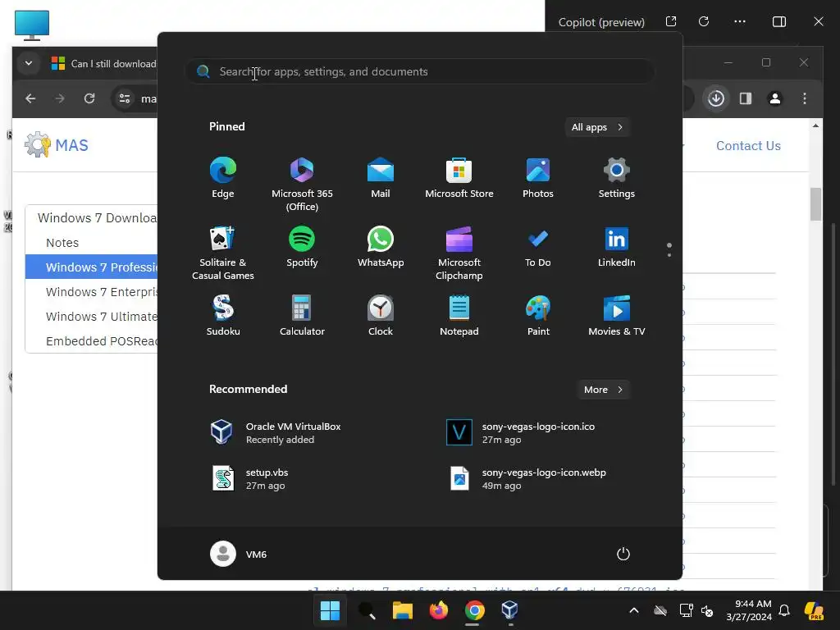This screenshot has width=840, height=630.
Task: Go back in Chrome browser
Action: click(x=30, y=98)
